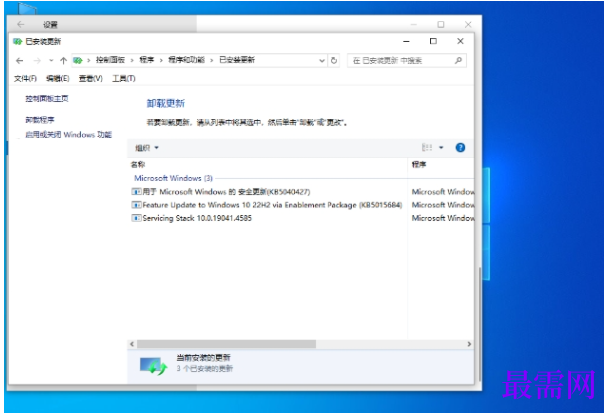Click the address bar control panel icon
614x416 pixels.
point(78,60)
